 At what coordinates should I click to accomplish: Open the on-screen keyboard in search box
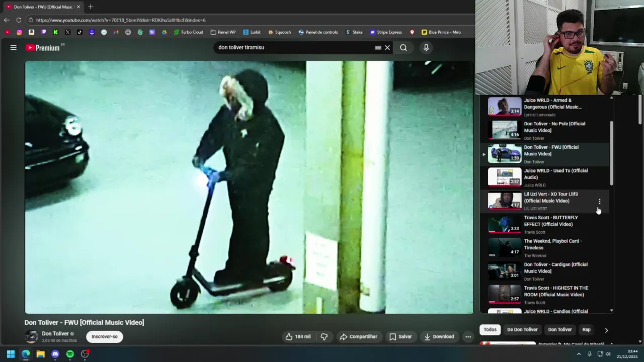(x=378, y=48)
